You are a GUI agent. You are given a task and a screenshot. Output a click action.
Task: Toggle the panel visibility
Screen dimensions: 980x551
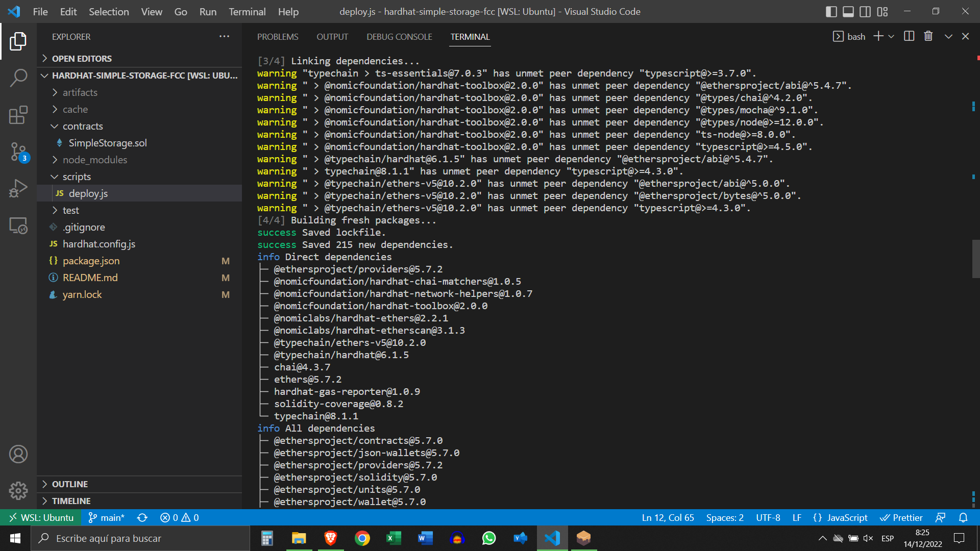click(x=848, y=11)
